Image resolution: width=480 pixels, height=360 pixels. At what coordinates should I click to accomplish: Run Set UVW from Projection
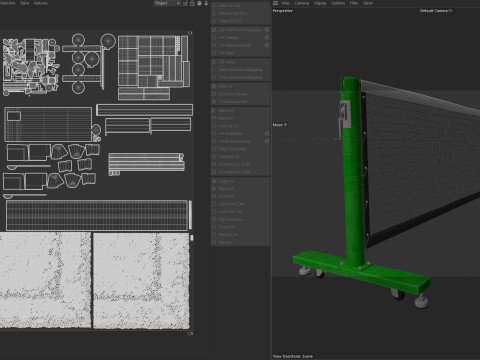click(240, 30)
